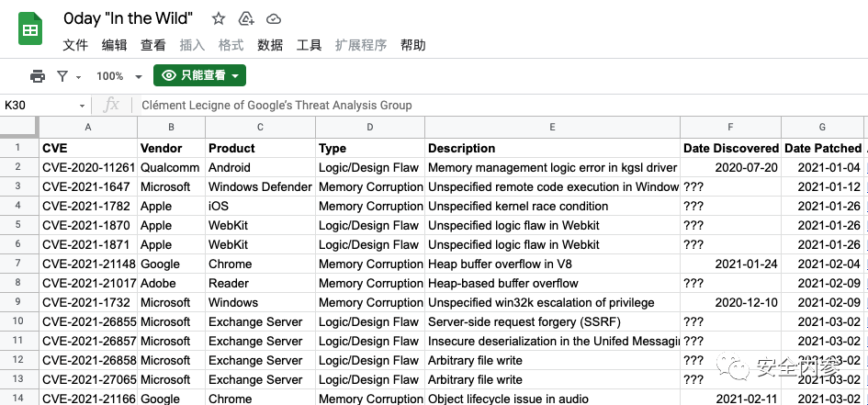Open the 插入 menu
Viewport: 868px width, 405px height.
192,45
